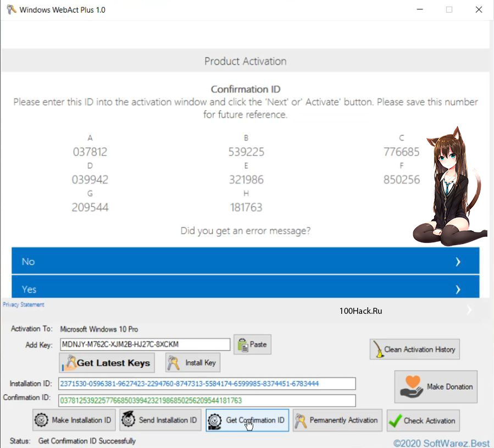Focus the Confirmation ID text field
Screen dimensions: 494x448
click(x=207, y=401)
